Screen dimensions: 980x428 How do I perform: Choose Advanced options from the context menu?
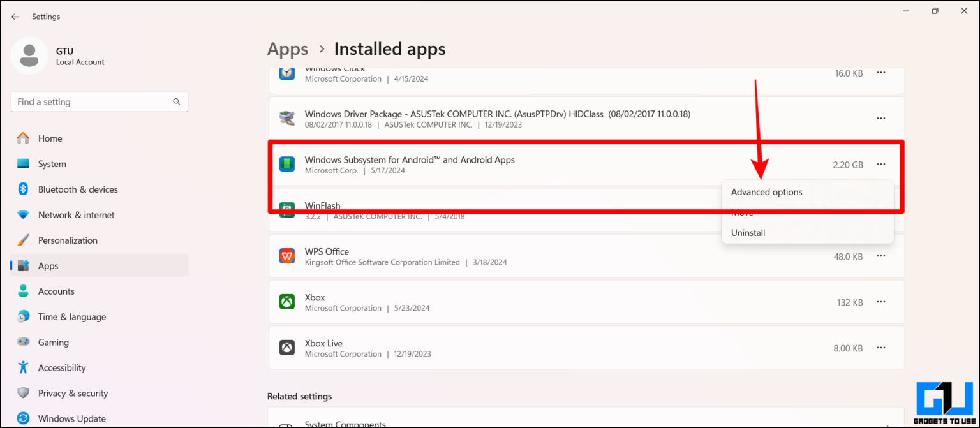coord(766,191)
